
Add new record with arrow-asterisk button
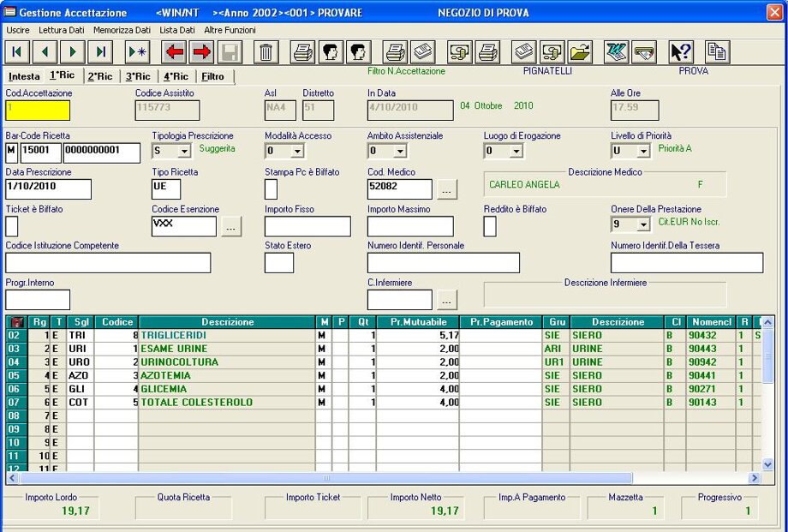(x=137, y=51)
